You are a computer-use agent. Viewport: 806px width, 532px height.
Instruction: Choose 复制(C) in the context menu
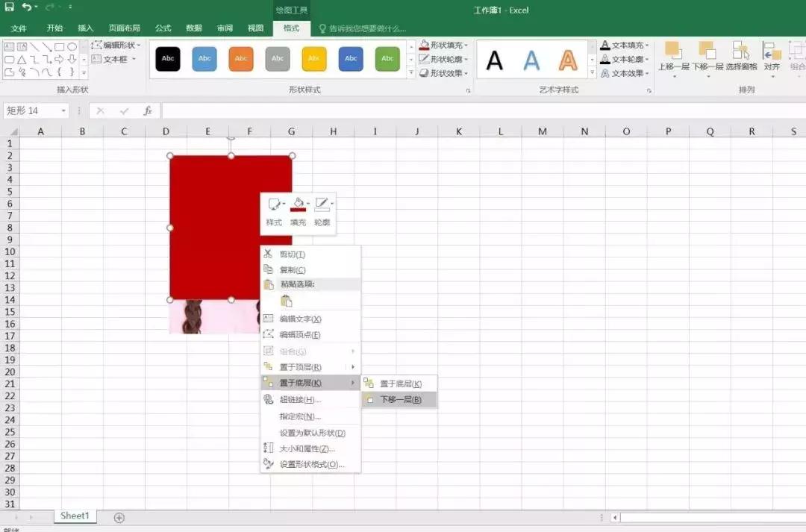[310, 270]
